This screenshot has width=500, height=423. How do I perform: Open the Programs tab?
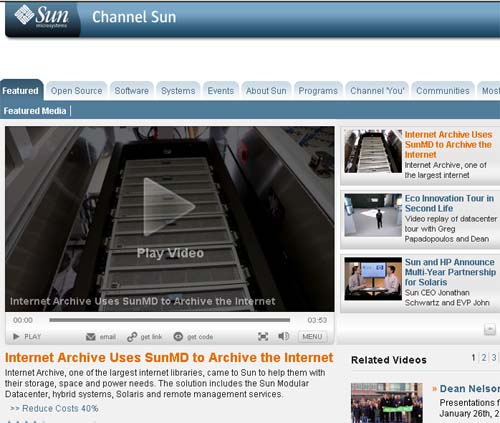pos(318,91)
